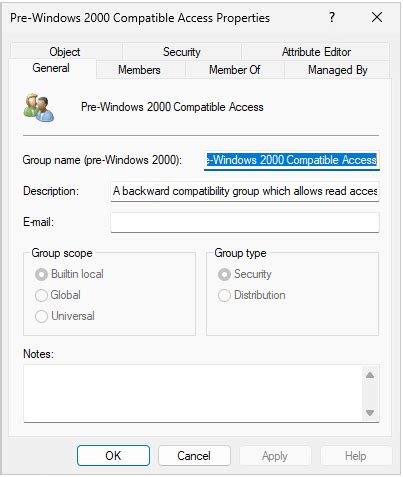Open the Attribute Editor tab
Image resolution: width=403 pixels, height=477 pixels.
click(x=316, y=52)
